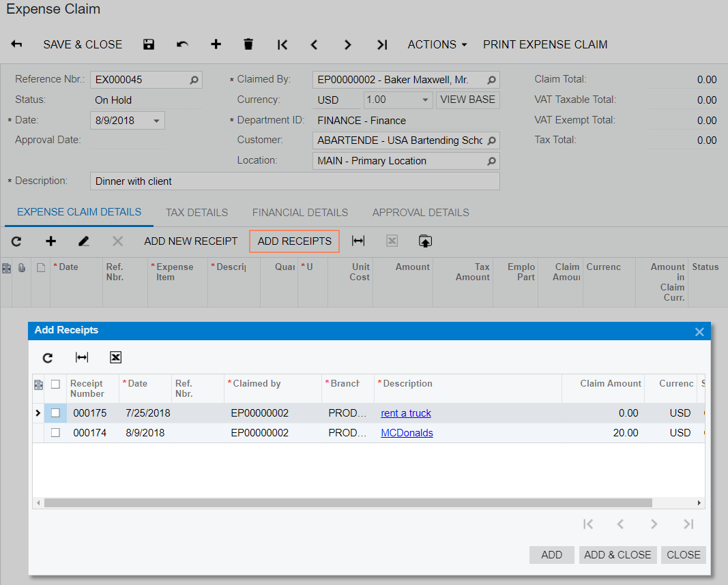Toggle the select-all checkbox in the receipts header
728x585 pixels.
click(x=55, y=384)
